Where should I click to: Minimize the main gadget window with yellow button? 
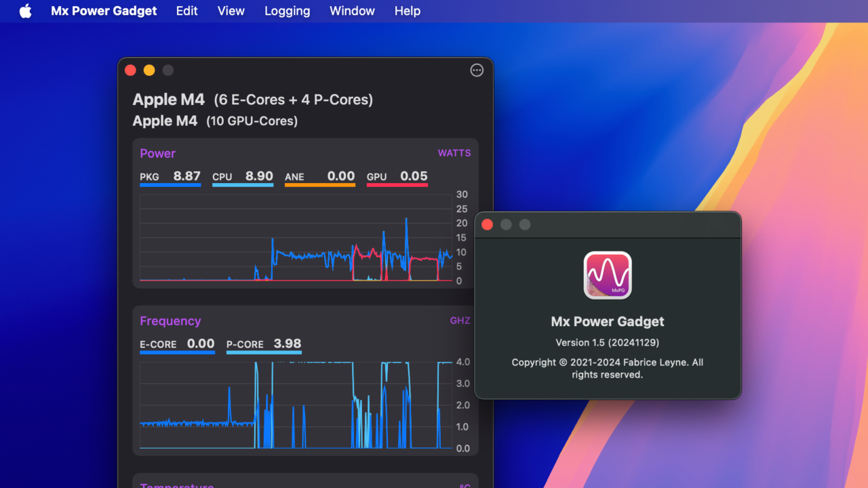149,70
